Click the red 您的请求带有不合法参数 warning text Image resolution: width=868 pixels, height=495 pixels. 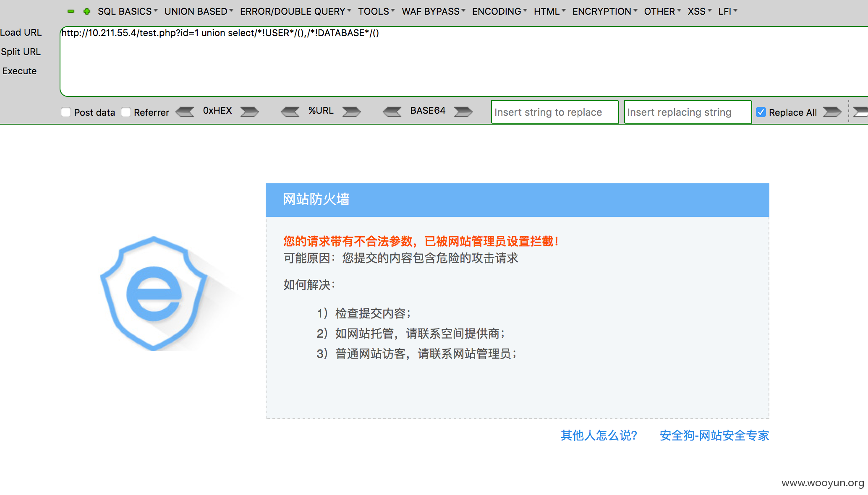coord(421,241)
